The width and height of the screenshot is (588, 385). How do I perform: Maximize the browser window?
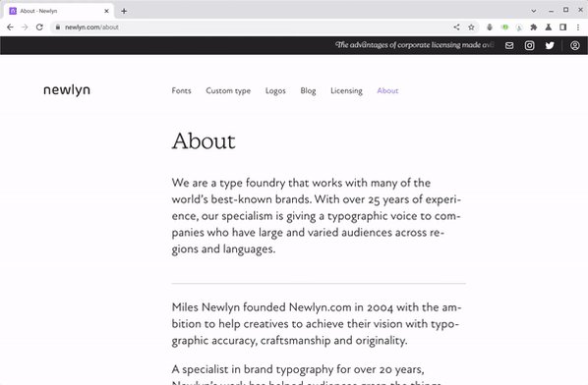coord(565,10)
